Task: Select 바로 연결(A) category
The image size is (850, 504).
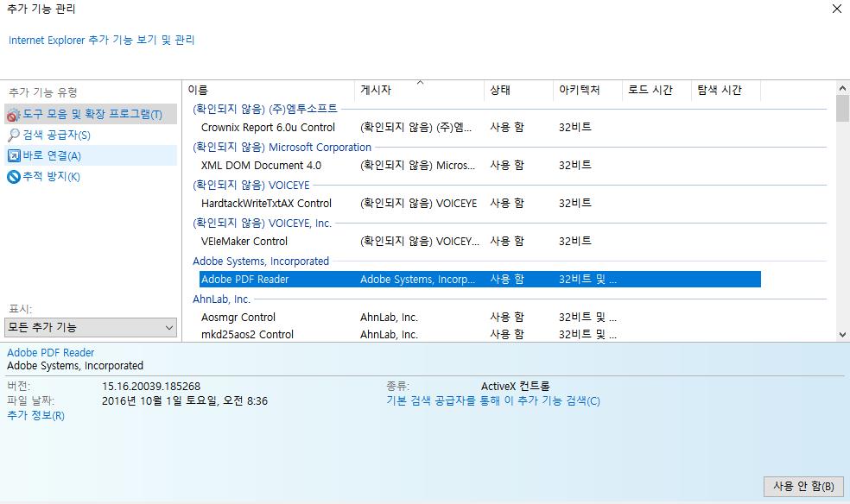Action: pos(91,156)
